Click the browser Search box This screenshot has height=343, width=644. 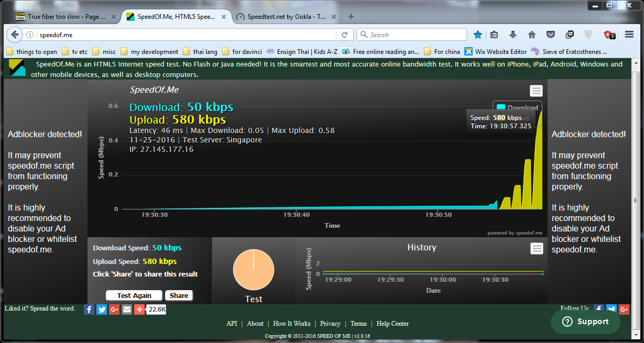pyautogui.click(x=412, y=35)
